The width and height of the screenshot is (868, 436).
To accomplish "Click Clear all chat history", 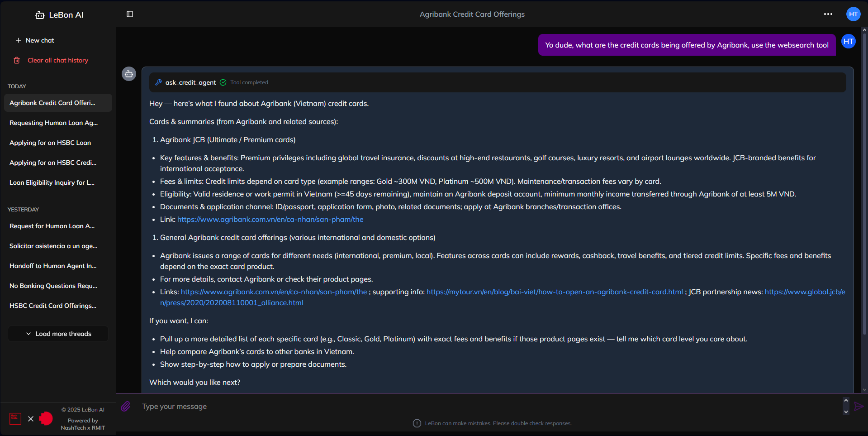I will click(x=57, y=60).
